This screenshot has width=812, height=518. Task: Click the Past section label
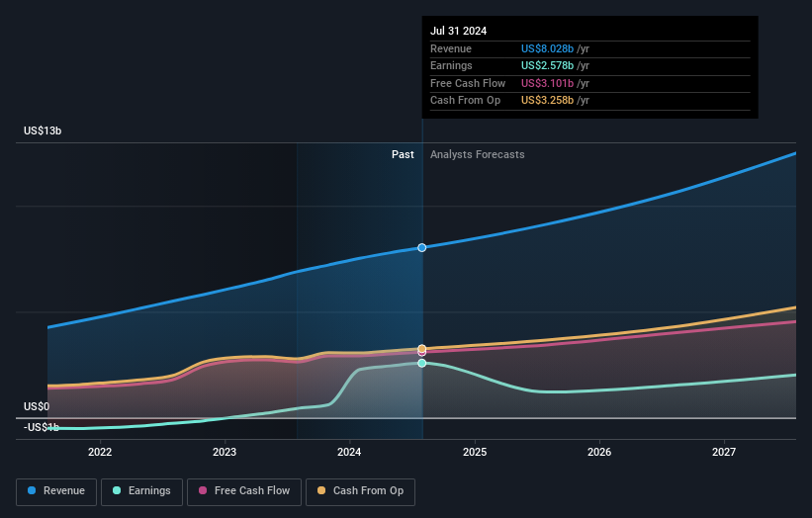click(403, 155)
